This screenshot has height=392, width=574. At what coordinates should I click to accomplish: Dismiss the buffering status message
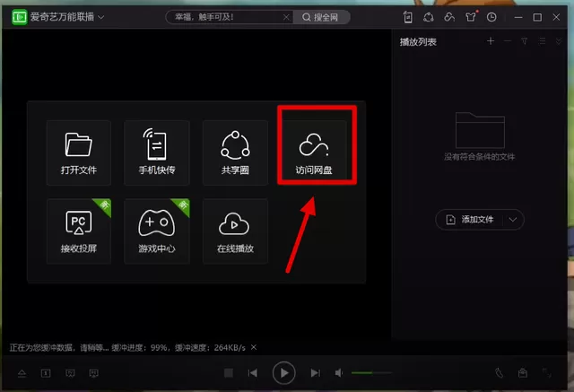tap(254, 347)
